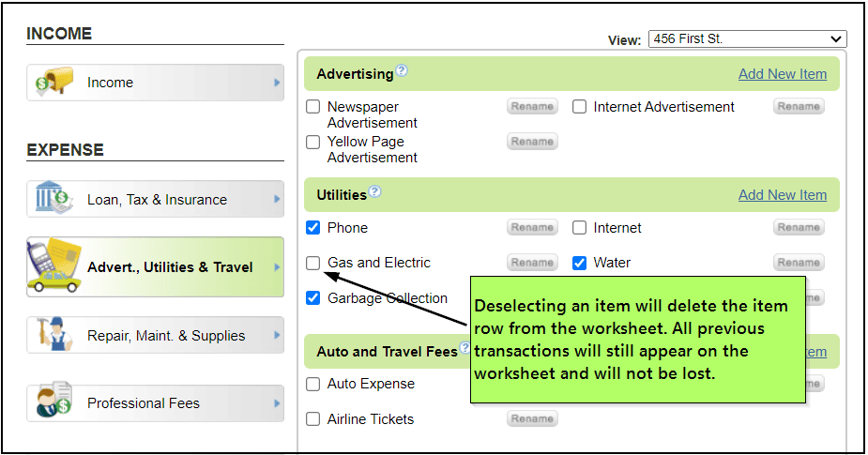Screen dimensions: 868x455
Task: Click the Loan, Tax & Insurance bank icon
Action: pos(53,199)
